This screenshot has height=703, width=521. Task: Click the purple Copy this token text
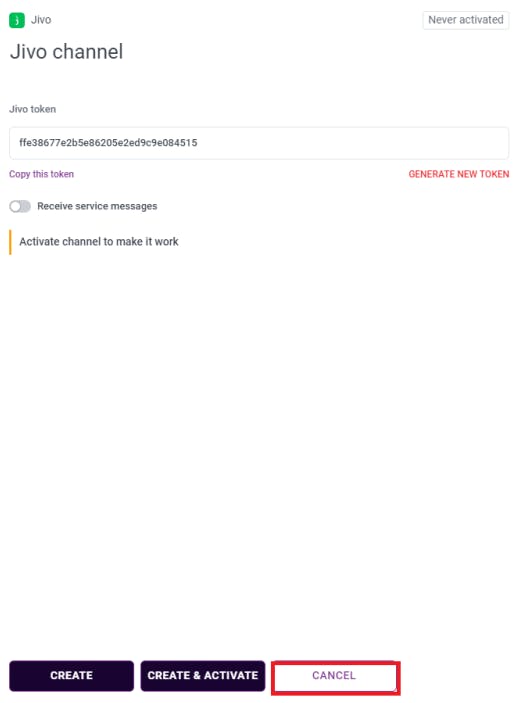41,174
